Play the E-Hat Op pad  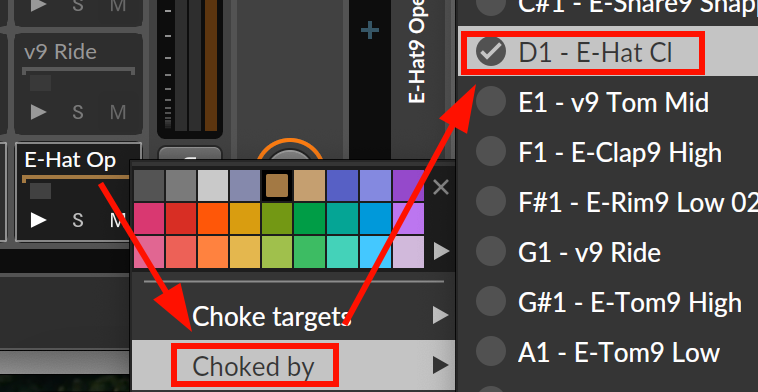38,220
